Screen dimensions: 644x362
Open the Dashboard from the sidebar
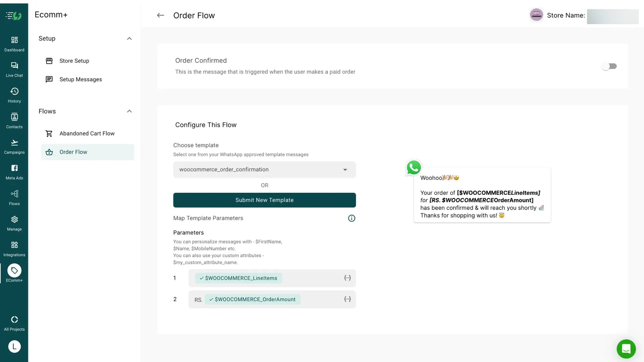pos(14,44)
